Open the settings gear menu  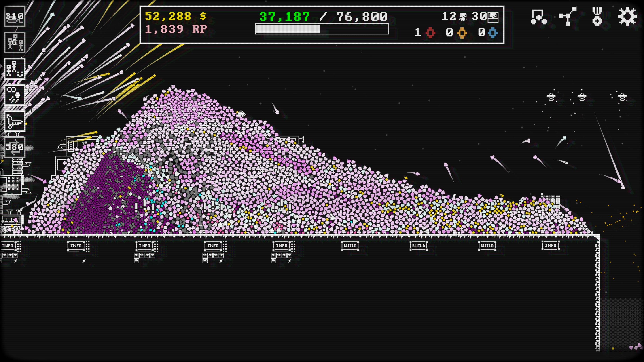627,17
